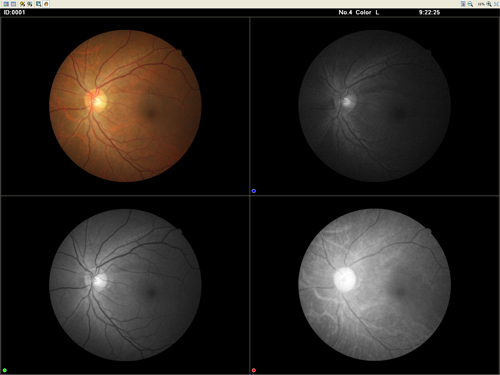The height and width of the screenshot is (375, 500).
Task: Click the fit-to-window expand arrows icon
Action: (496, 4)
